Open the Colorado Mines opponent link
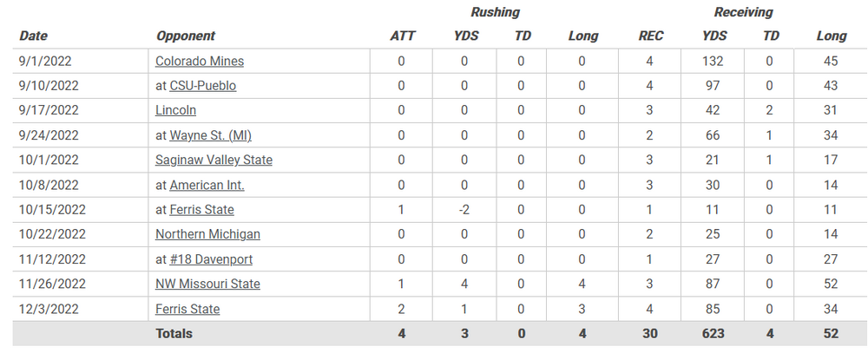This screenshot has width=868, height=353. (x=200, y=61)
